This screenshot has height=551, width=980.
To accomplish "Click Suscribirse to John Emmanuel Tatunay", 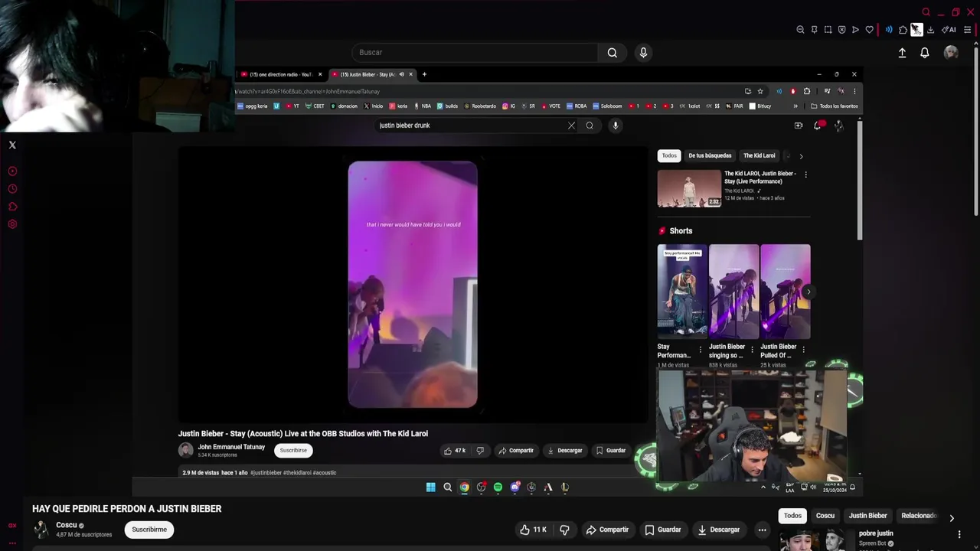I will [x=293, y=451].
